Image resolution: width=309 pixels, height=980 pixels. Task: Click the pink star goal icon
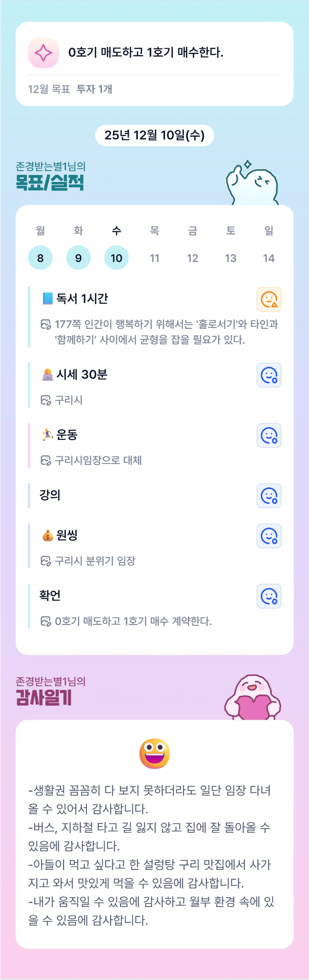coord(43,52)
